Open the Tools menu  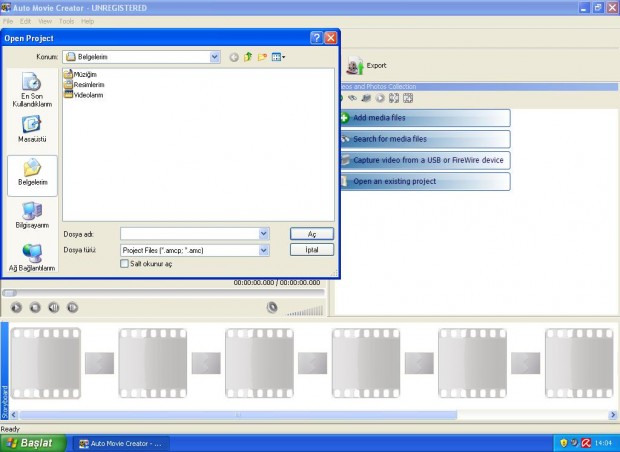[x=66, y=21]
